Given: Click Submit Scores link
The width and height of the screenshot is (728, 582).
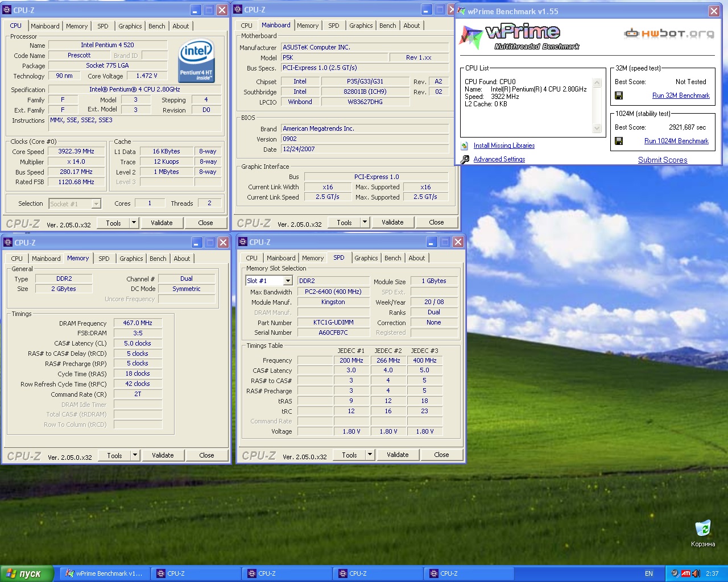Looking at the screenshot, I should click(x=663, y=160).
